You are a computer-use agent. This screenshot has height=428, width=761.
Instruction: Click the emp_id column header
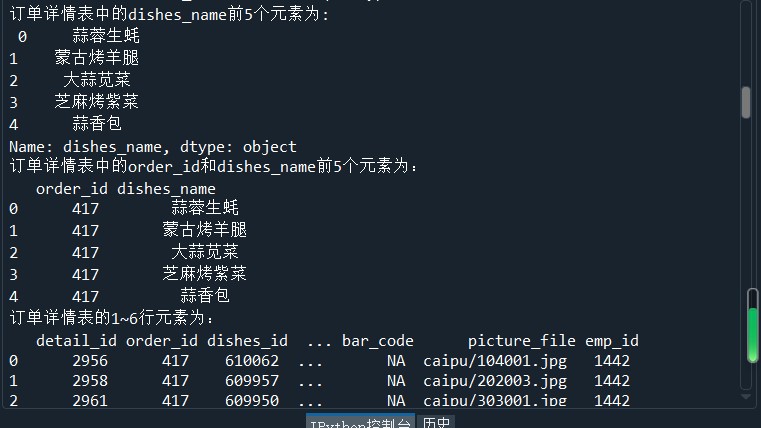click(612, 340)
